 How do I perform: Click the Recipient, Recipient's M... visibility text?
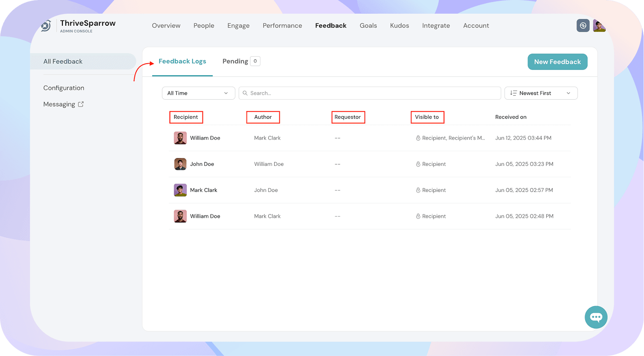point(454,138)
